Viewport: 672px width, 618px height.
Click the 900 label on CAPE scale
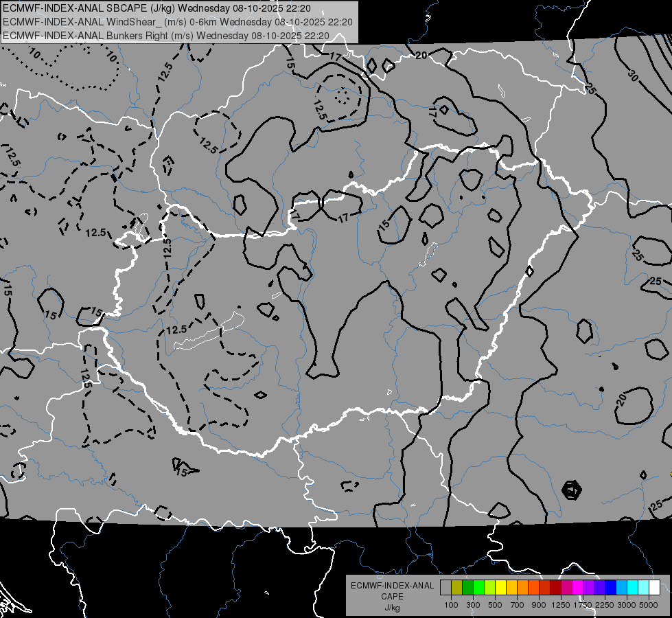pos(539,605)
